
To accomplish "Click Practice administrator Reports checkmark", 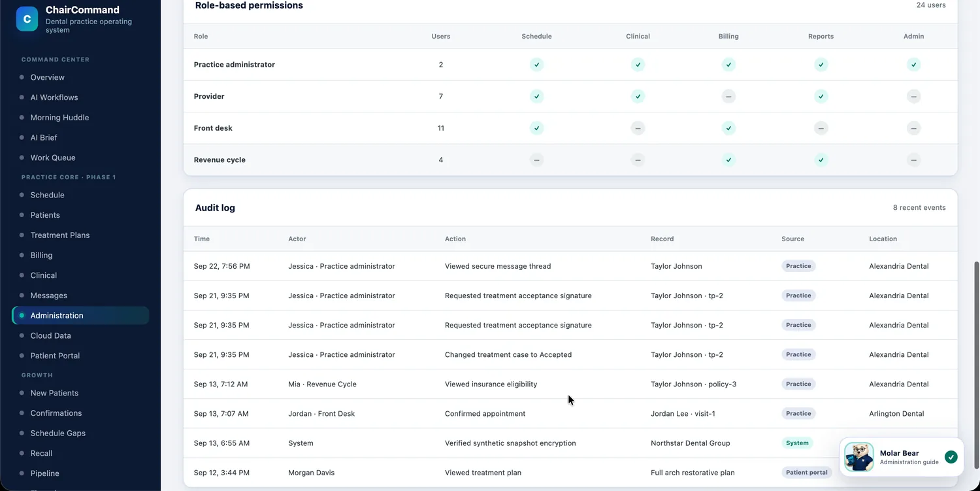I will click(821, 65).
